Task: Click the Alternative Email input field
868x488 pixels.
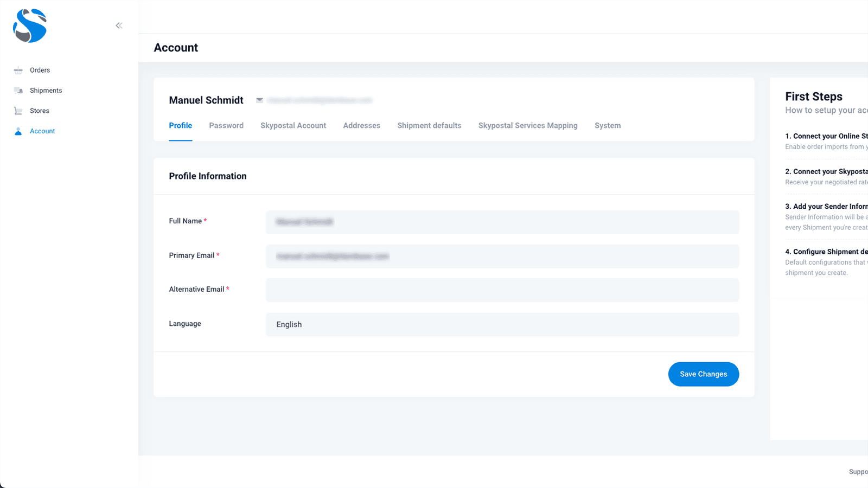Action: point(502,290)
